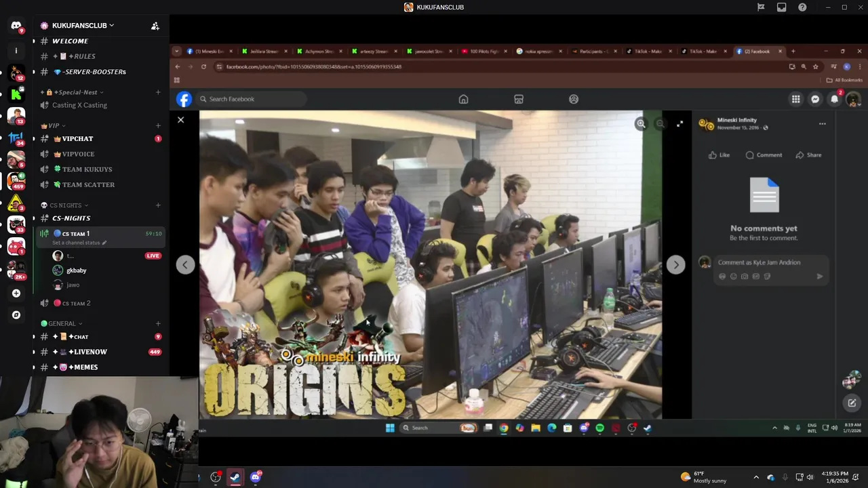Switch to the 100 Pilots YouTube tab
Screen dimensions: 868x488
pyautogui.click(x=484, y=52)
